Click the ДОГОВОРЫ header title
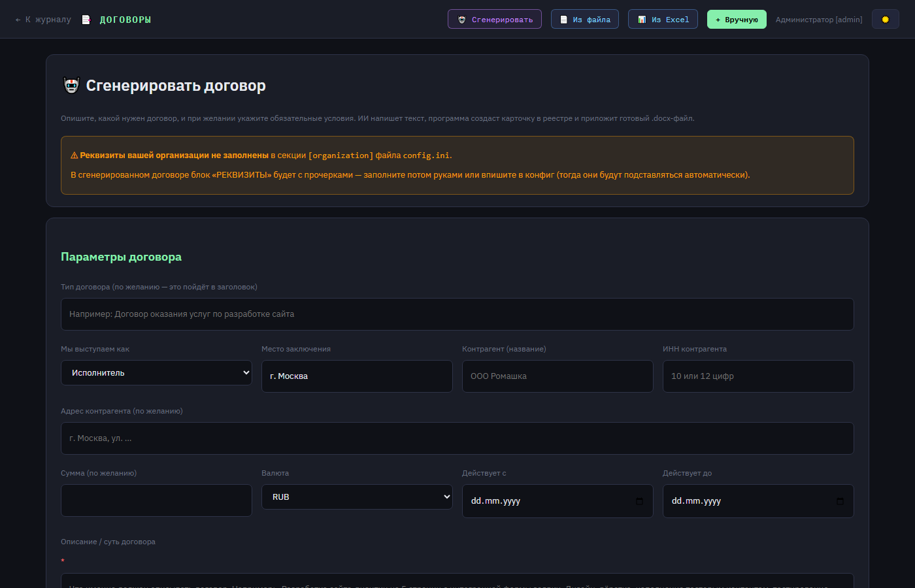This screenshot has width=915, height=588. coord(125,20)
